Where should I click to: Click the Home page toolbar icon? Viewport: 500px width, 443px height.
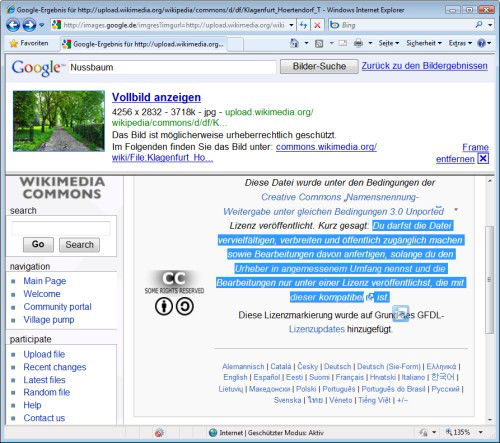294,43
